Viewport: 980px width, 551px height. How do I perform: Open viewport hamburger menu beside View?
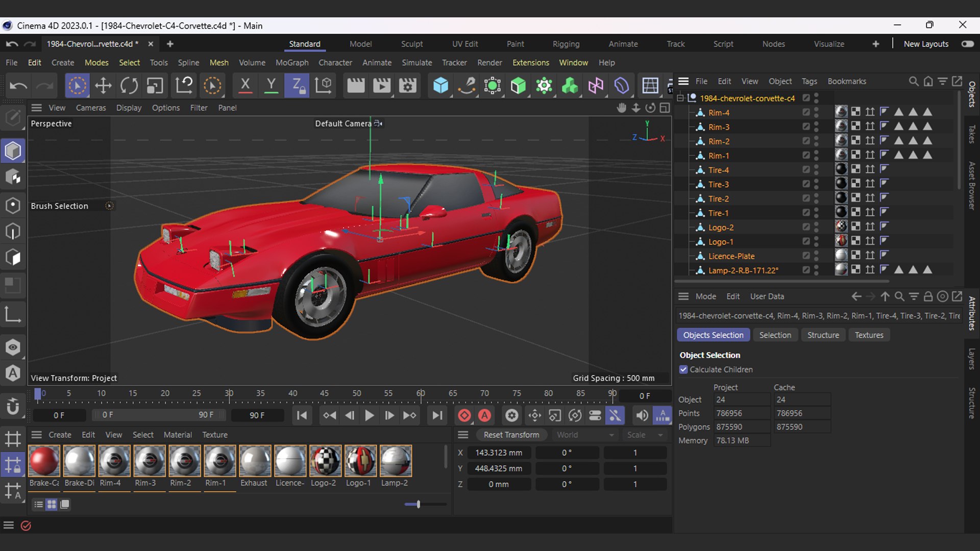[36, 108]
